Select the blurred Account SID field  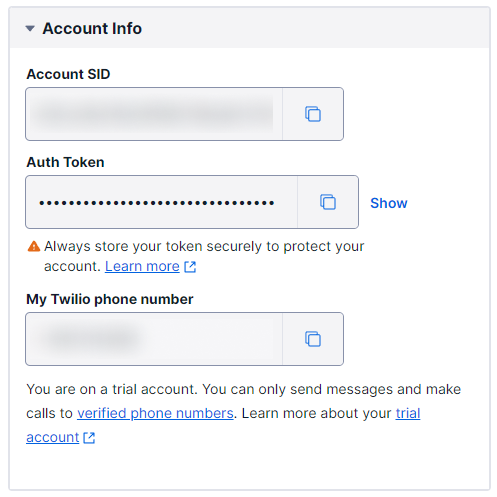(x=154, y=114)
